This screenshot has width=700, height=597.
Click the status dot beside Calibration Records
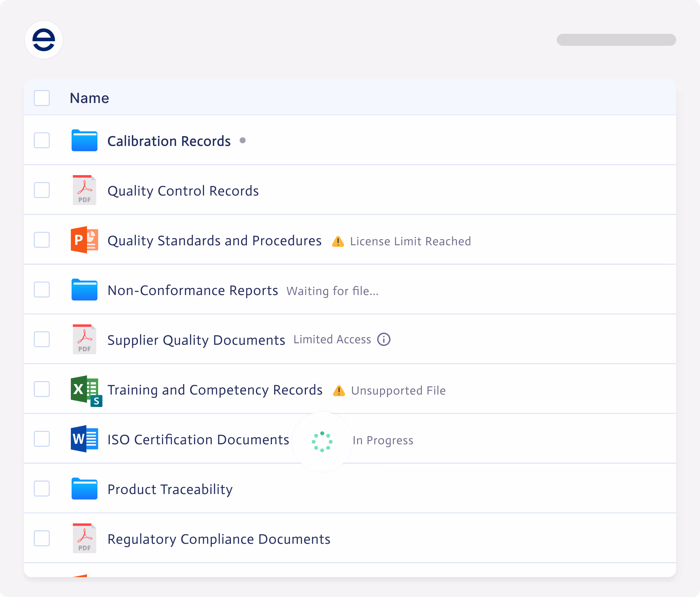pos(243,140)
